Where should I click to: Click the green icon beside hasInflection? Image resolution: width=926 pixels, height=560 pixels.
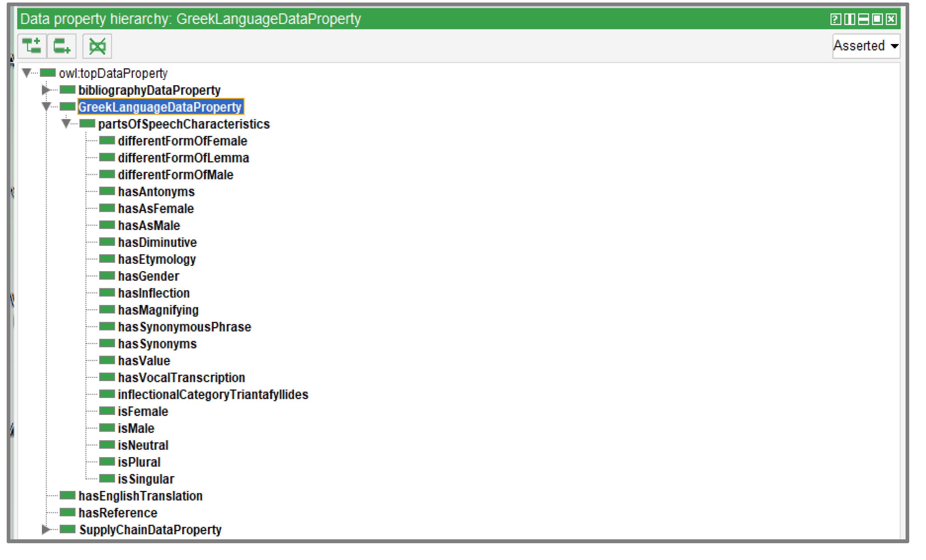click(x=107, y=292)
